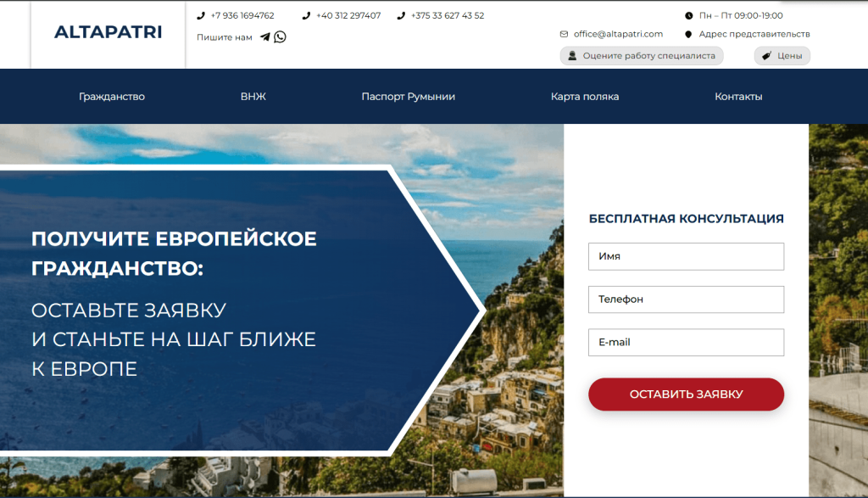Click phone icon beside +375 33 627 43 52
Screen dimensions: 868x498
pos(401,15)
